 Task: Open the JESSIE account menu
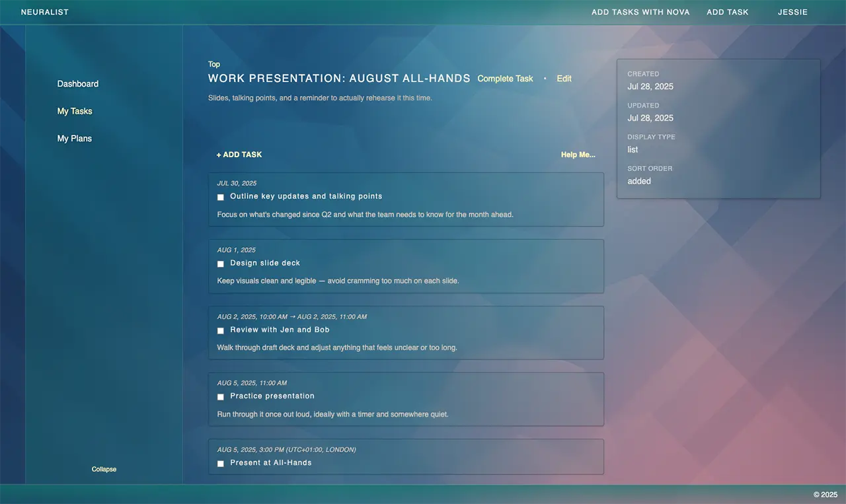point(792,12)
